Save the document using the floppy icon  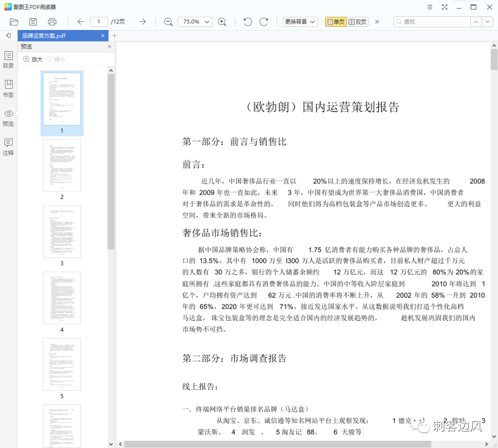pos(33,22)
